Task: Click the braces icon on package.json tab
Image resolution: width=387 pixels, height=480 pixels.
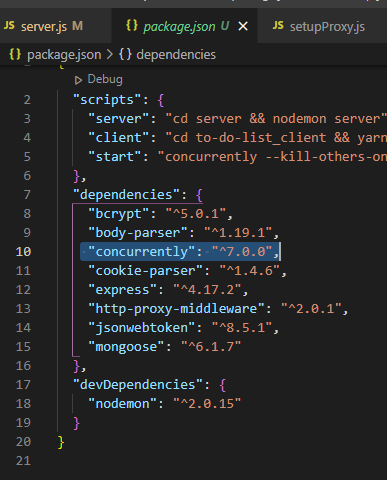Action: pos(132,25)
